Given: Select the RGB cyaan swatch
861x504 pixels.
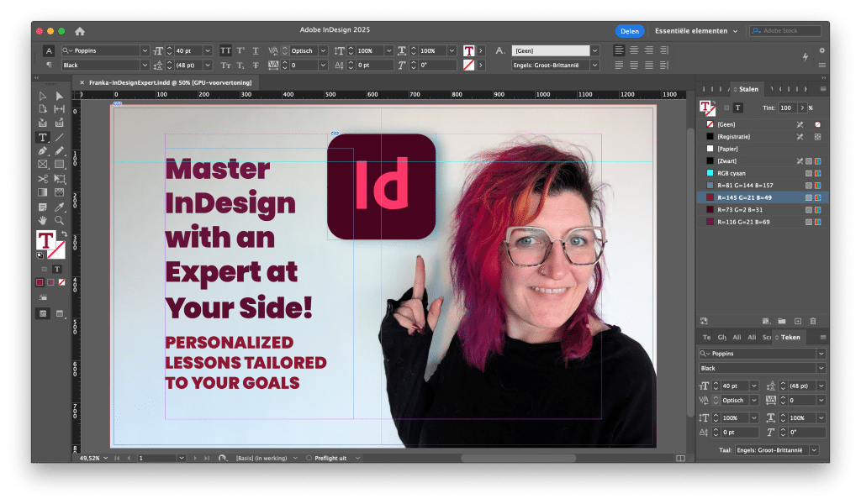Looking at the screenshot, I should coord(762,173).
